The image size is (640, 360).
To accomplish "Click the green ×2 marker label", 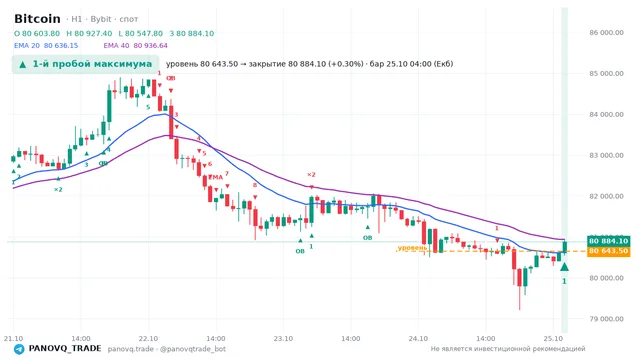I will [58, 189].
